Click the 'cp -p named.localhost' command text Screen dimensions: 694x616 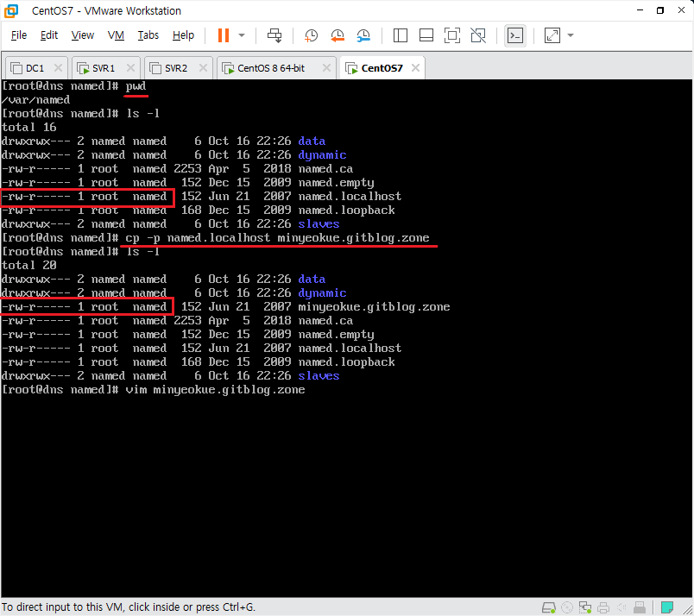pyautogui.click(x=198, y=237)
